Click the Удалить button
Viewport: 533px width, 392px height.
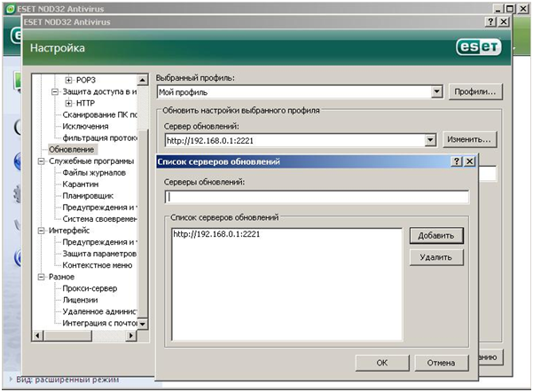(x=436, y=257)
